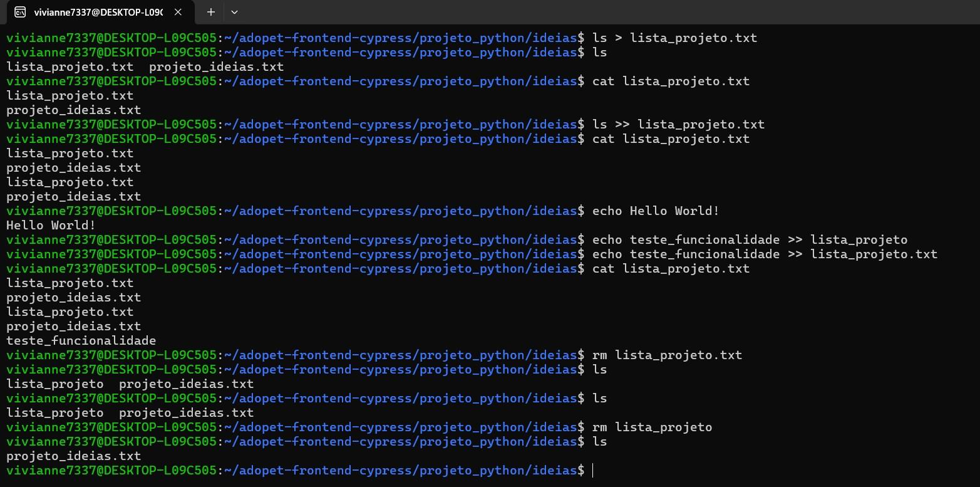Click the 'echo Hello World!' command text

tap(656, 211)
